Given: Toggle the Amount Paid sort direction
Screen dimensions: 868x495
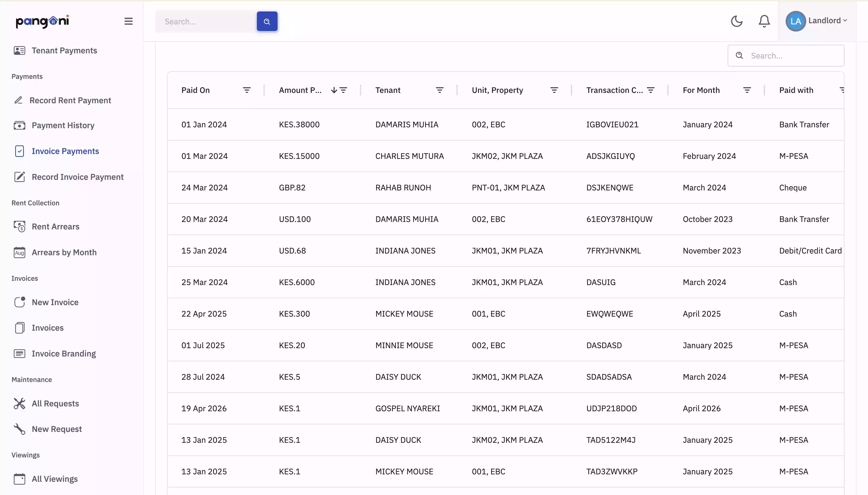Looking at the screenshot, I should click(334, 90).
